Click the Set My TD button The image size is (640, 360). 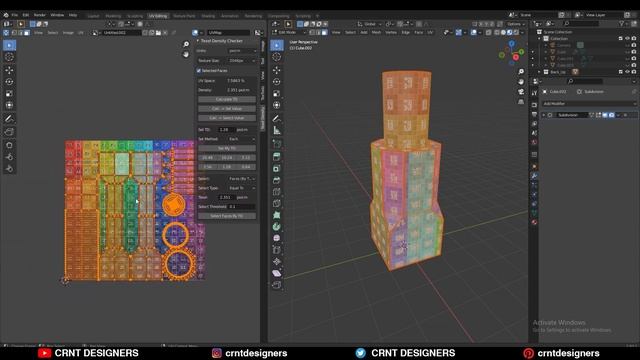click(x=227, y=148)
